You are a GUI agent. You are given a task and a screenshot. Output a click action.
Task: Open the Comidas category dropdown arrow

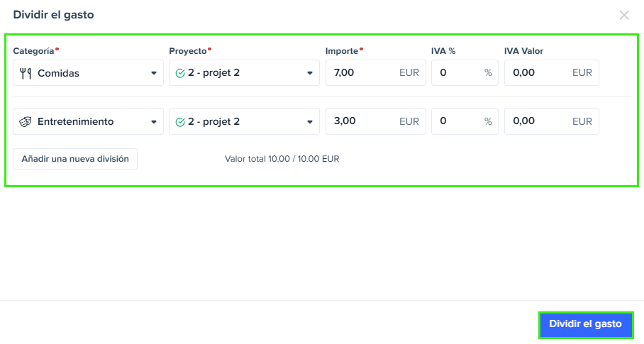click(x=154, y=73)
